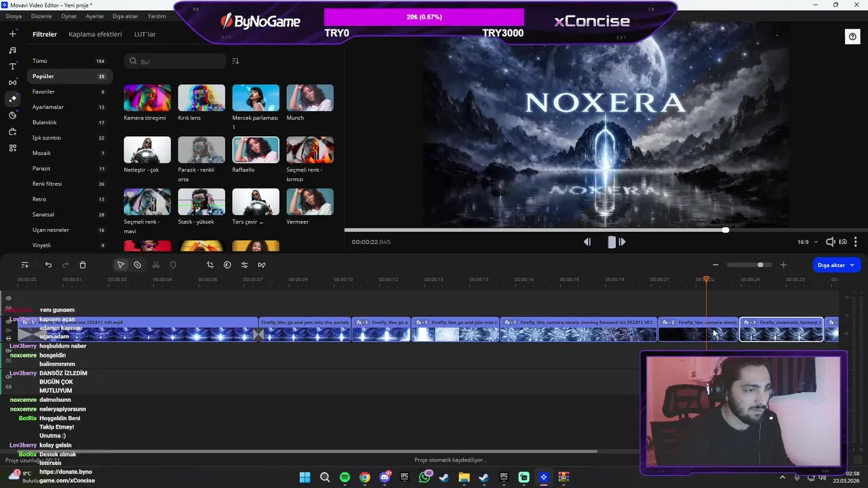Choose the Select arrow tool

pyautogui.click(x=121, y=265)
